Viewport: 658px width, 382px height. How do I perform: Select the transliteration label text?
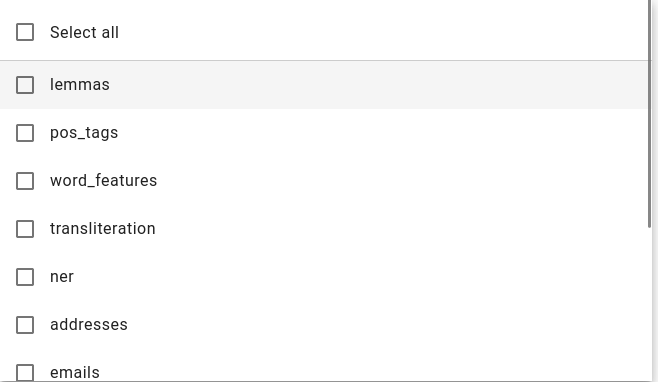tap(103, 229)
